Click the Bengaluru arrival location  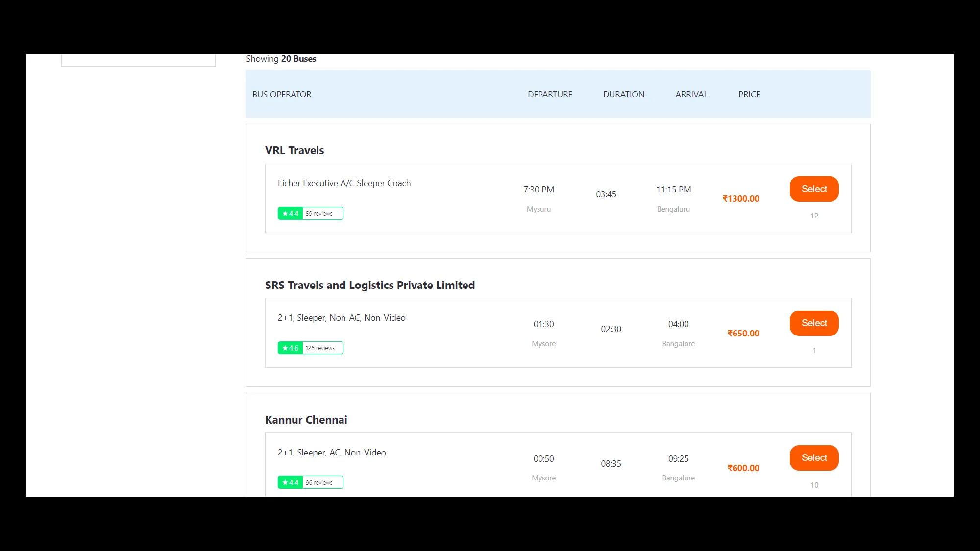click(x=673, y=209)
